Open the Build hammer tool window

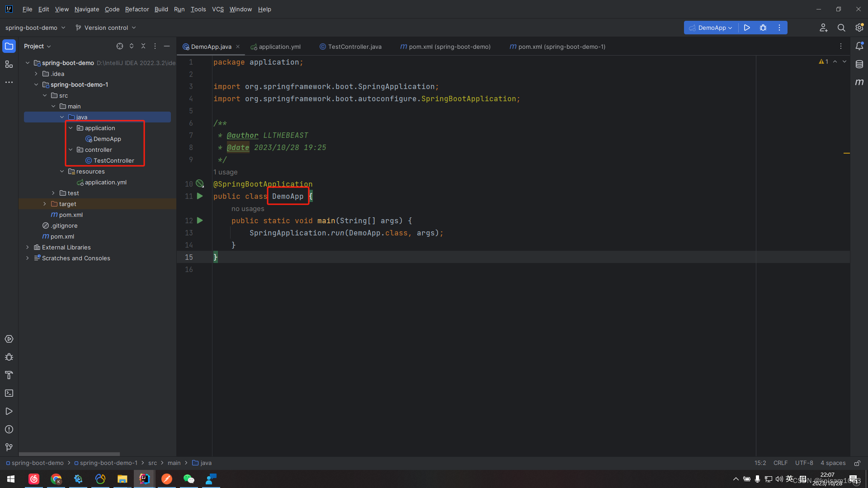click(9, 375)
